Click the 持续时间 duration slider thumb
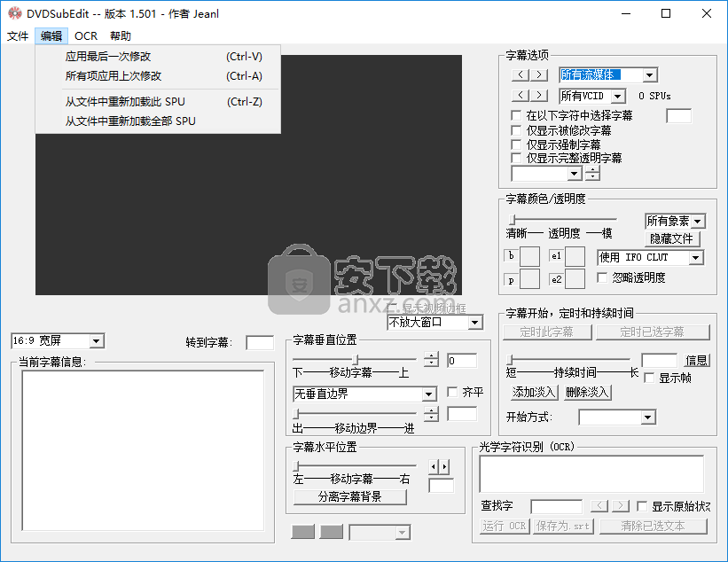Image resolution: width=728 pixels, height=562 pixels. [x=509, y=360]
